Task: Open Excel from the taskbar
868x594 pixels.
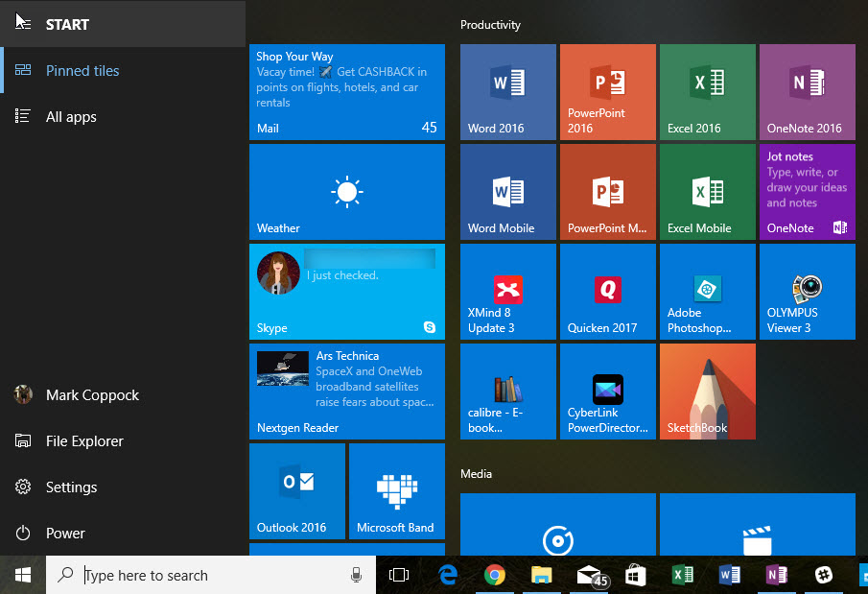Action: [682, 574]
